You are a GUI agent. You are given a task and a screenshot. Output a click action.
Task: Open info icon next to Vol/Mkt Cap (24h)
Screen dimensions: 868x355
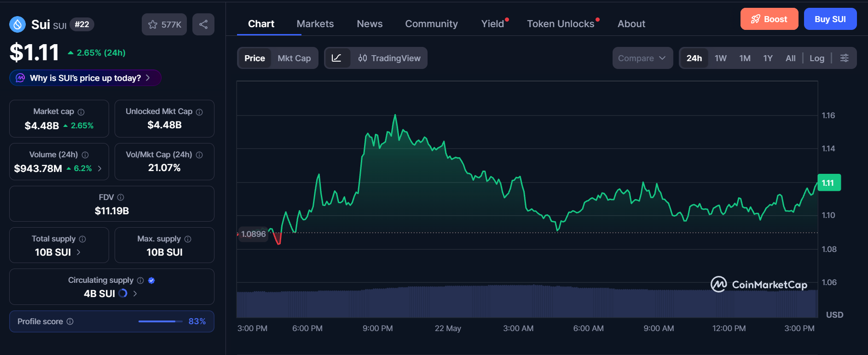click(199, 155)
